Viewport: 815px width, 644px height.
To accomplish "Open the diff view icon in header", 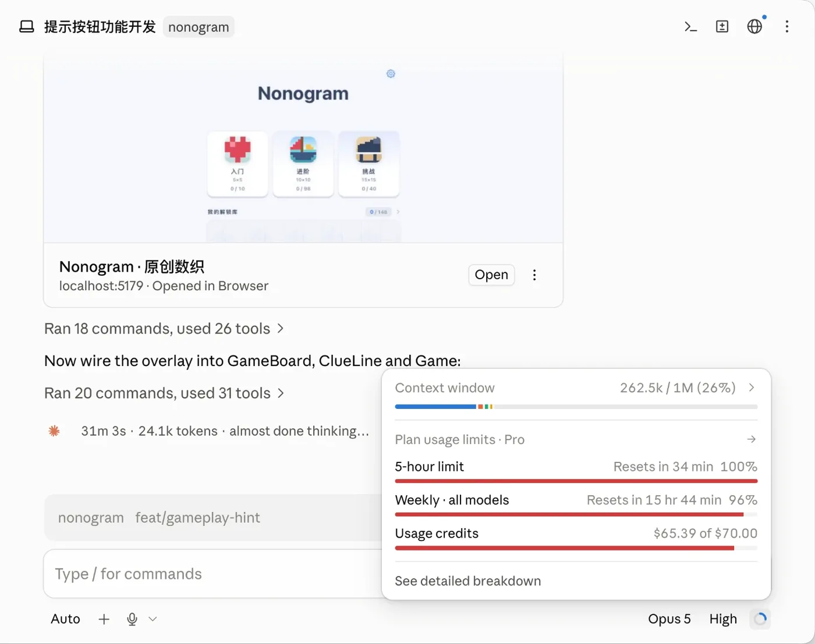I will point(722,27).
